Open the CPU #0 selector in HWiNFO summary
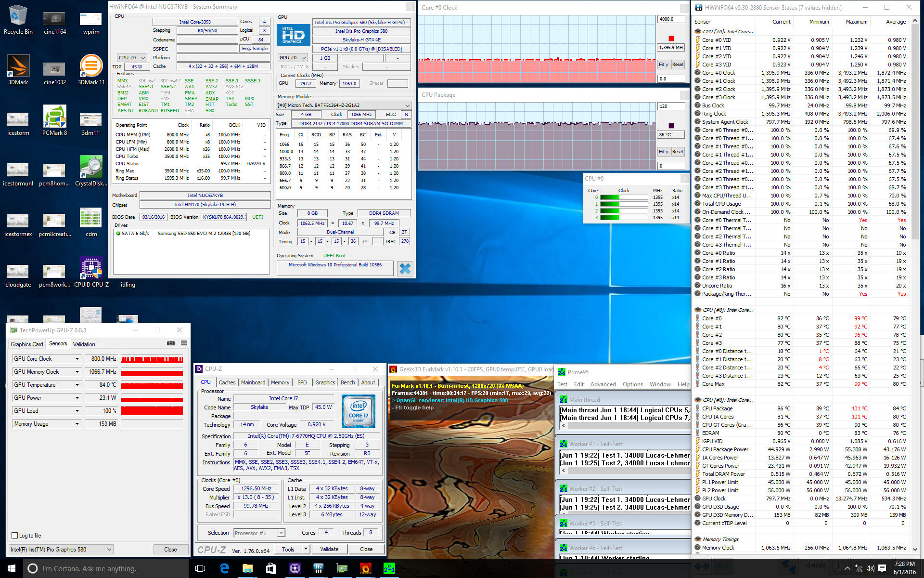This screenshot has height=578, width=924. [132, 58]
